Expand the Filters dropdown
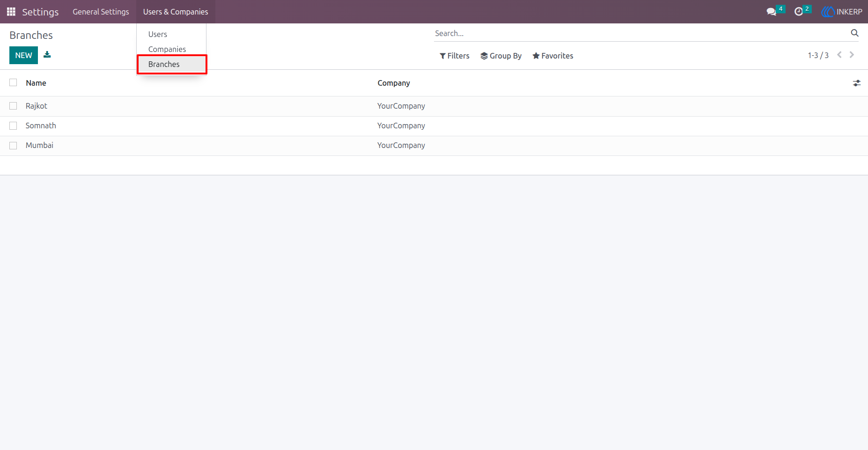The height and width of the screenshot is (450, 868). tap(455, 56)
